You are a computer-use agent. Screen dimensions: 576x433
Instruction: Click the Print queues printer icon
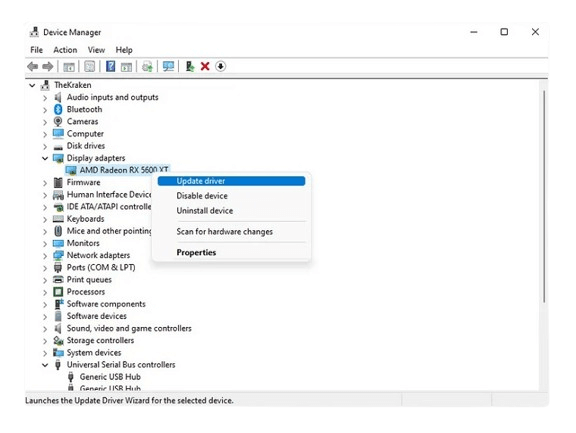(58, 280)
